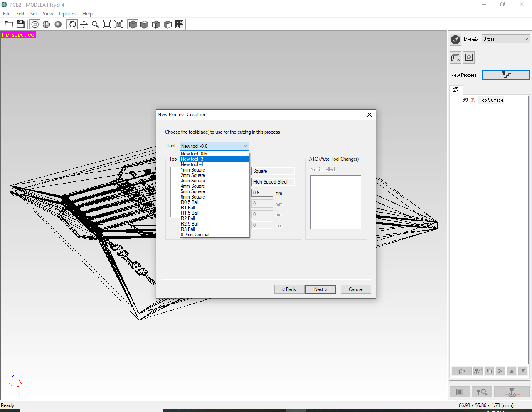The height and width of the screenshot is (412, 532).
Task: Click the Cancel button
Action: point(356,289)
